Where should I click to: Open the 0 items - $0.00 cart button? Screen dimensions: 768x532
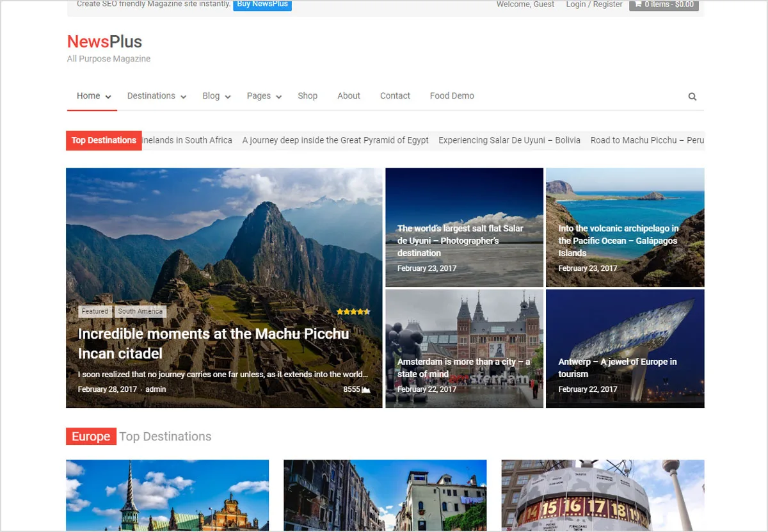[x=664, y=5]
